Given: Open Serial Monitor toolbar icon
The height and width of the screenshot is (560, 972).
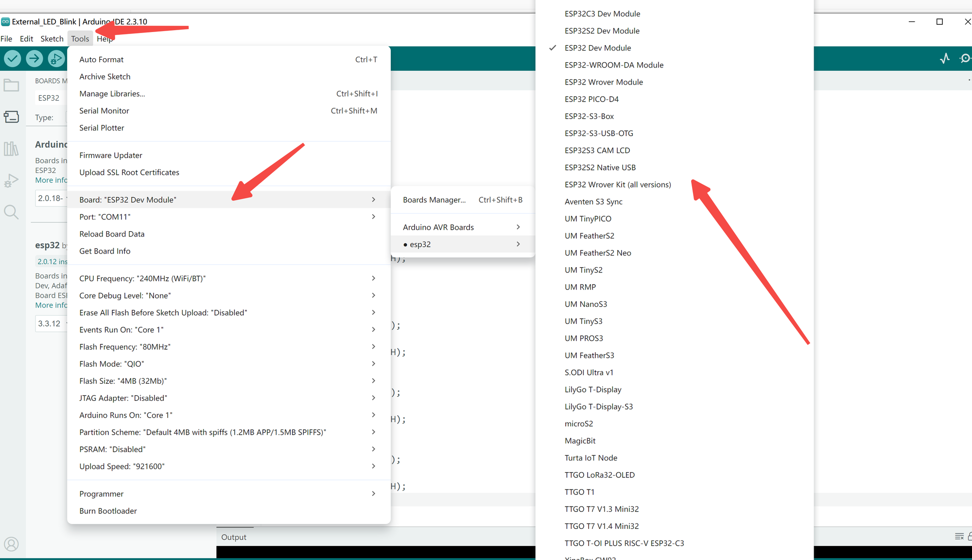Looking at the screenshot, I should (x=965, y=59).
